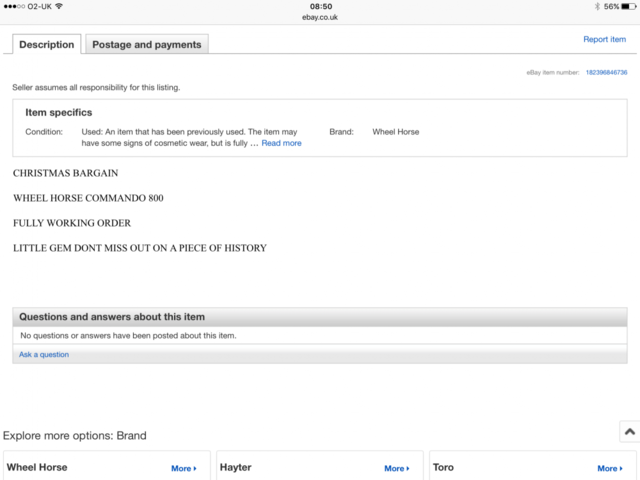Tap the battery icon in status bar

click(x=626, y=6)
